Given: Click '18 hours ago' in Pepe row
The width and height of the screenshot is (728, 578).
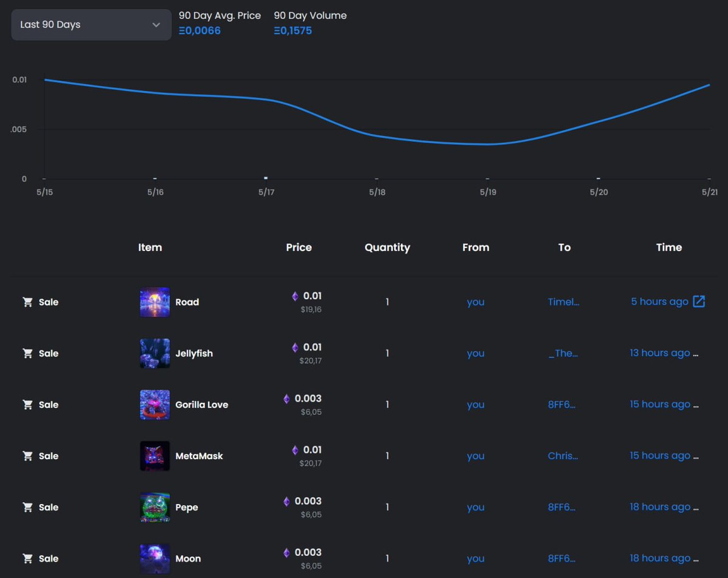Looking at the screenshot, I should 660,507.
